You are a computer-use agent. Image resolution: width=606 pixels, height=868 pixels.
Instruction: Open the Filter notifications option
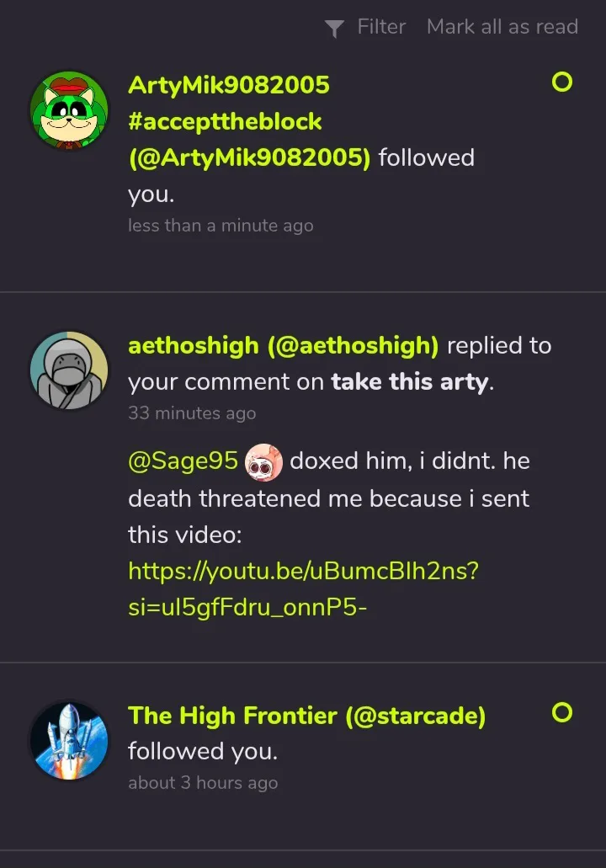pyautogui.click(x=380, y=27)
